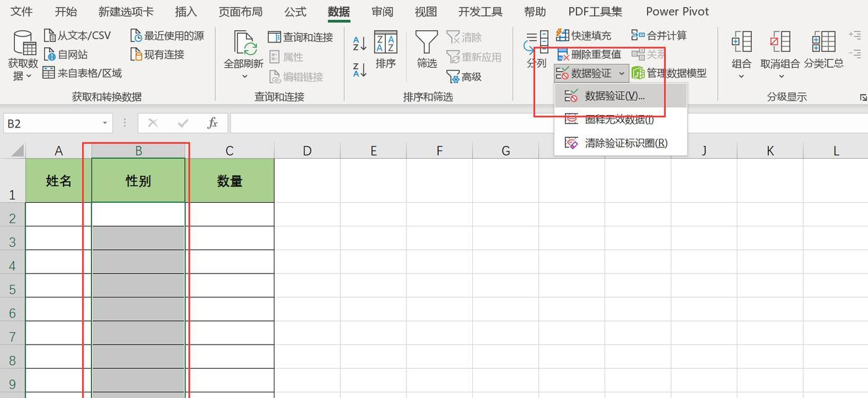Click the 组合 (Group) icon
Image resolution: width=868 pixels, height=398 pixels.
pyautogui.click(x=742, y=42)
